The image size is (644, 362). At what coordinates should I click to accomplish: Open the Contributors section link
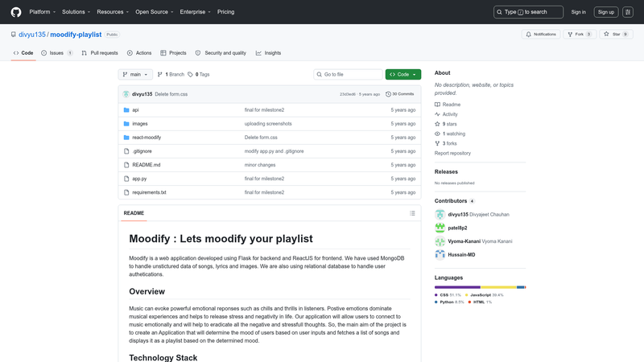click(x=455, y=200)
